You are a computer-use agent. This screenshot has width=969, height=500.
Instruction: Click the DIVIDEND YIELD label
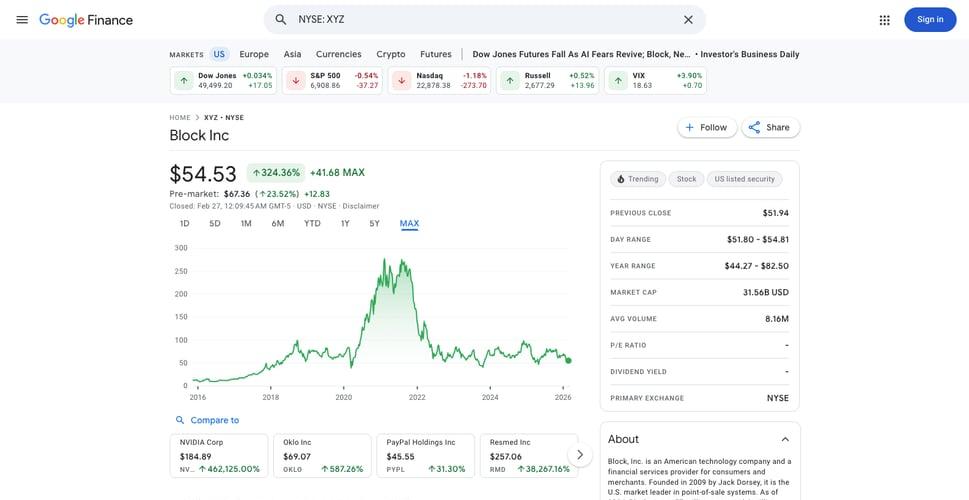point(639,372)
